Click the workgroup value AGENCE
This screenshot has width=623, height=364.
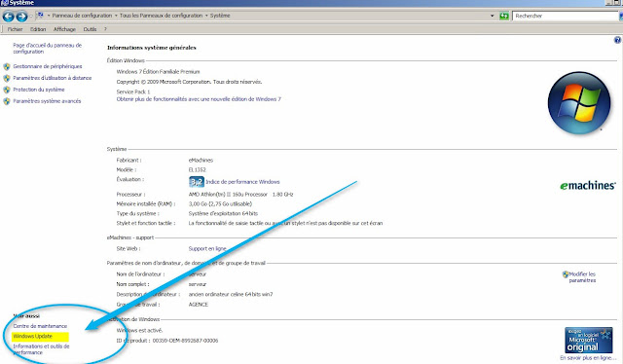199,305
